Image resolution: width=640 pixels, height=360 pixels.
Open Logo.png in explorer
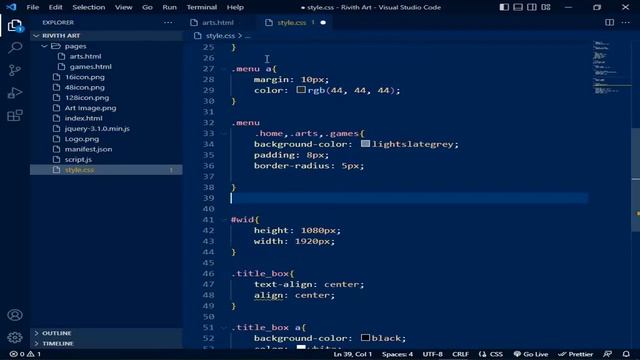[82, 139]
